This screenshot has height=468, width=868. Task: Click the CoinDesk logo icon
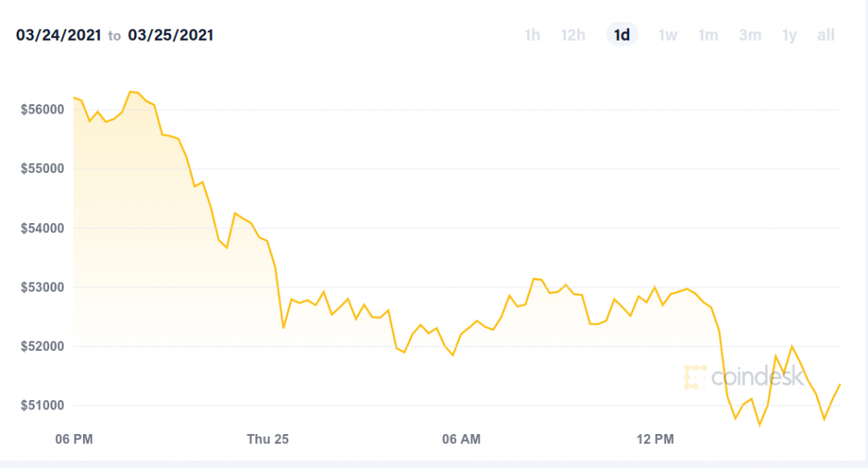coord(695,376)
